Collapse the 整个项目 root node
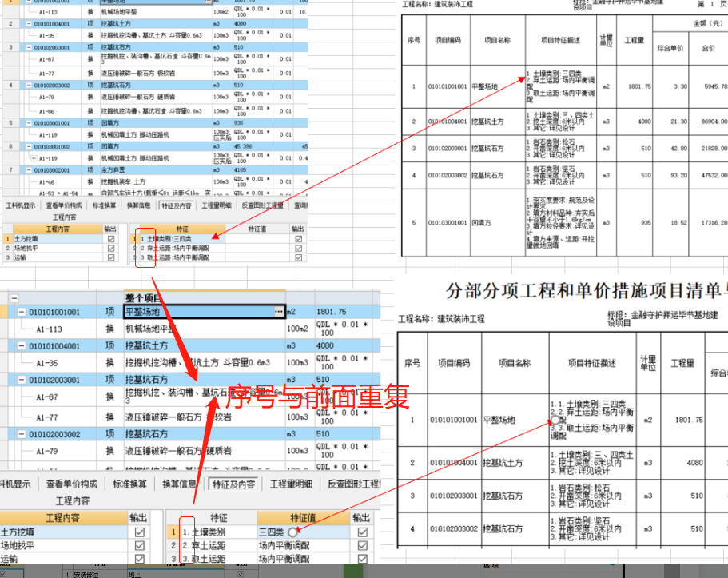The width and height of the screenshot is (728, 578). 14,299
